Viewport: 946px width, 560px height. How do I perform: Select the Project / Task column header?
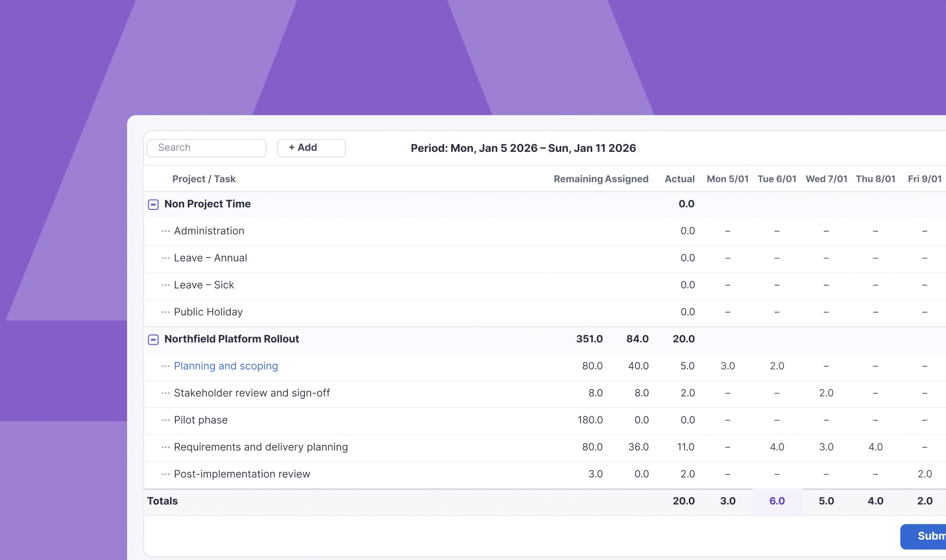204,179
